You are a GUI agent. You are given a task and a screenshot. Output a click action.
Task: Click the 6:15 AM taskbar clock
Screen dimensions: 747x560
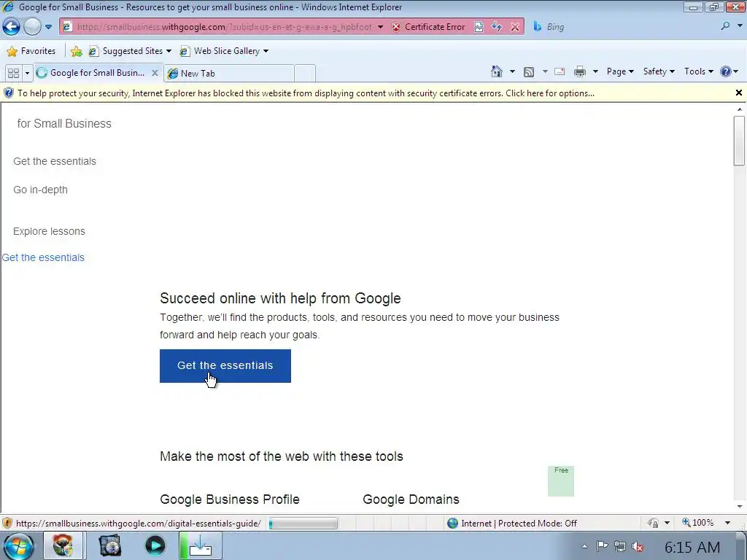coord(692,548)
